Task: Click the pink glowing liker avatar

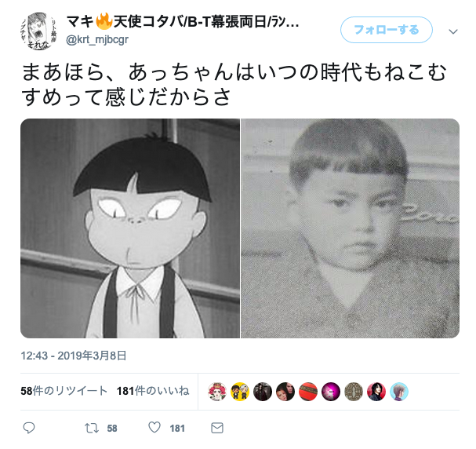Action: [x=331, y=392]
